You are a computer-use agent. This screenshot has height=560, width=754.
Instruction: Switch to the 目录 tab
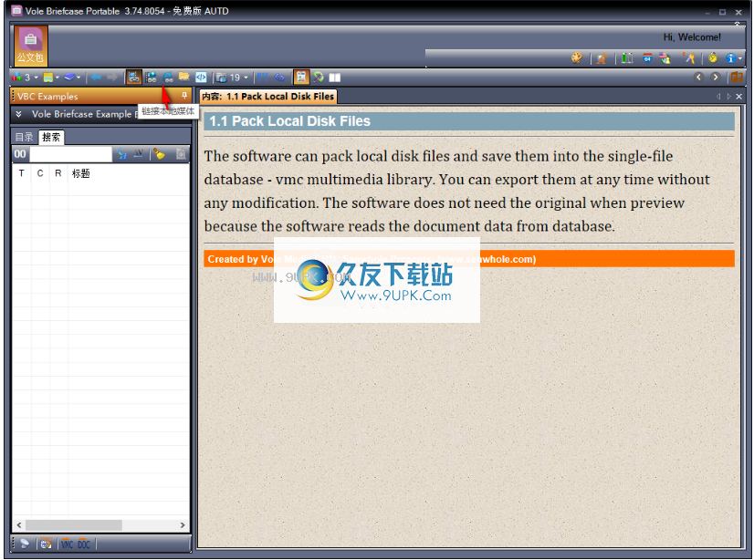(x=24, y=137)
